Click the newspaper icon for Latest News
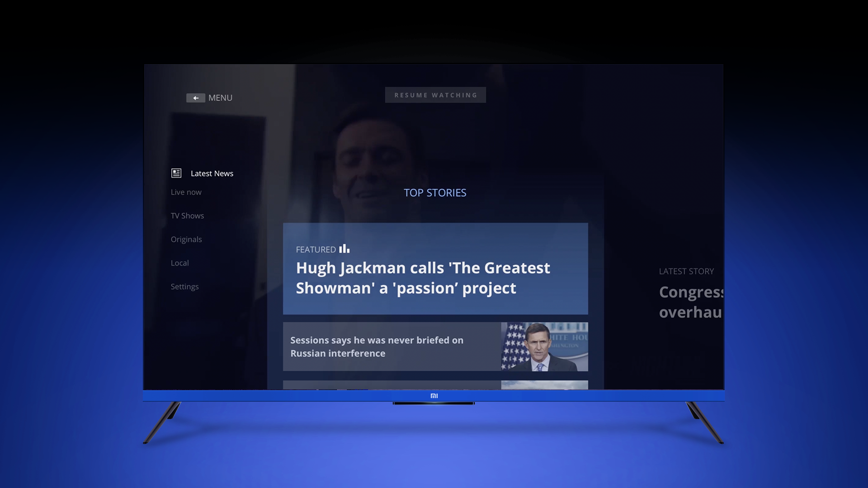 [176, 173]
